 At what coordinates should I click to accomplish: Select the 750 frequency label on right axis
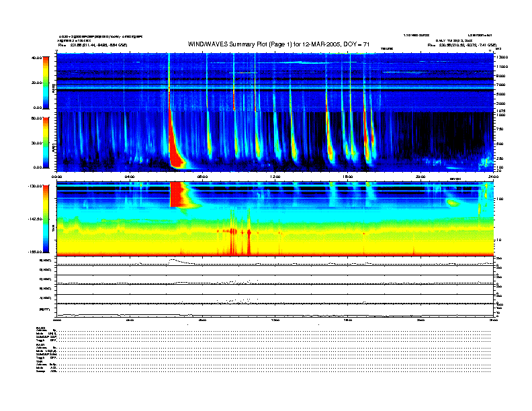pyautogui.click(x=500, y=129)
